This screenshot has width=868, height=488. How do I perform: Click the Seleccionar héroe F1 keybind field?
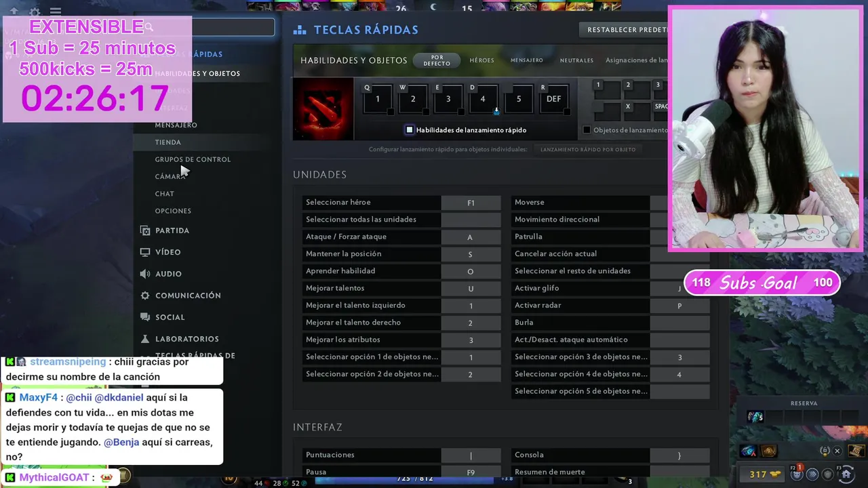click(x=471, y=203)
